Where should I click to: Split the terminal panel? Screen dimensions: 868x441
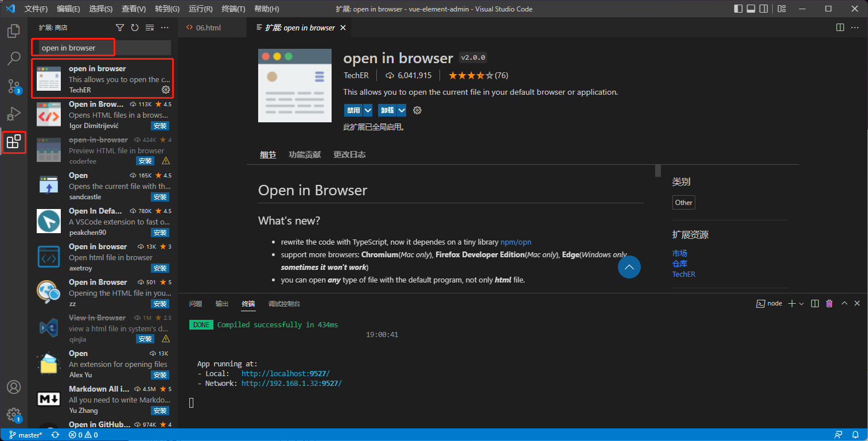tap(815, 304)
